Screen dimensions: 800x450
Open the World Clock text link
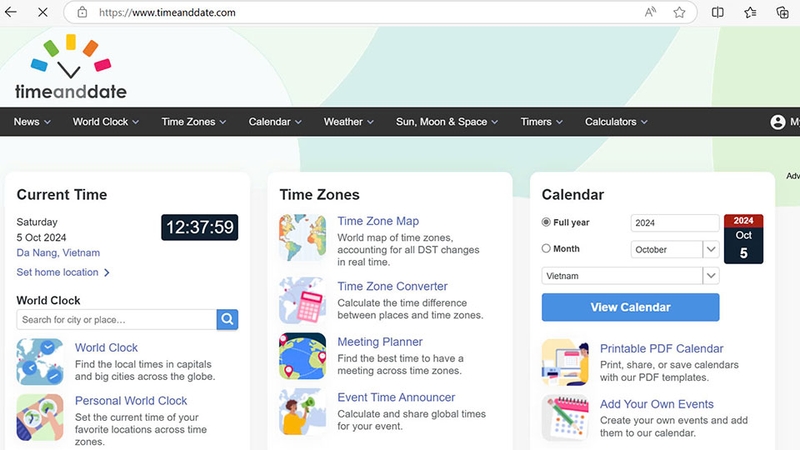tap(106, 347)
